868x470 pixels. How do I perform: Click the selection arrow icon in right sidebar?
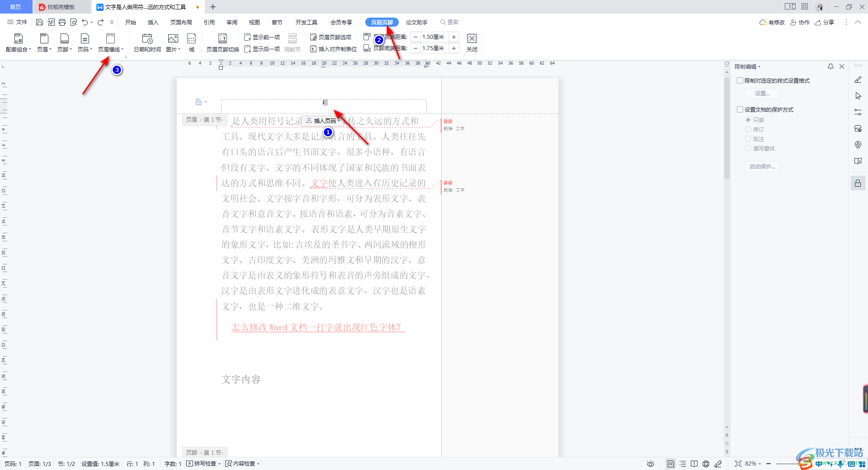coord(858,96)
